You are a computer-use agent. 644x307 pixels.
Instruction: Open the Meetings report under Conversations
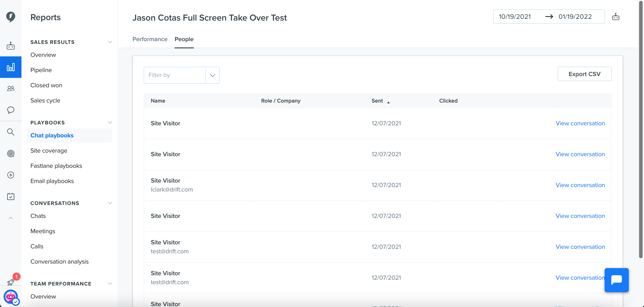(43, 231)
